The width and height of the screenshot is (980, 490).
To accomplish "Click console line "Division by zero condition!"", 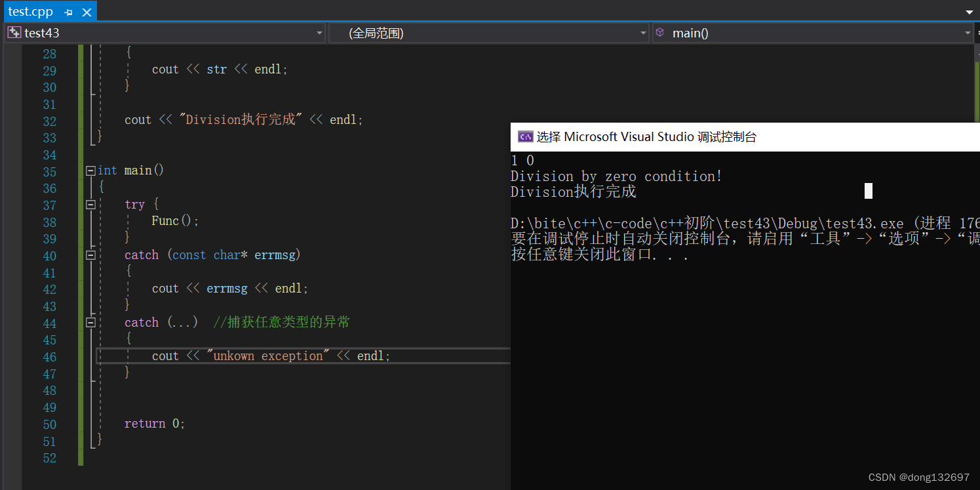I will [x=616, y=176].
